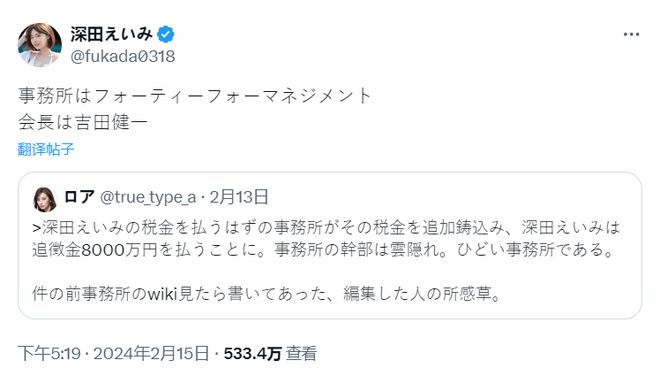Open the @fukada0318 handle link

pyautogui.click(x=122, y=56)
